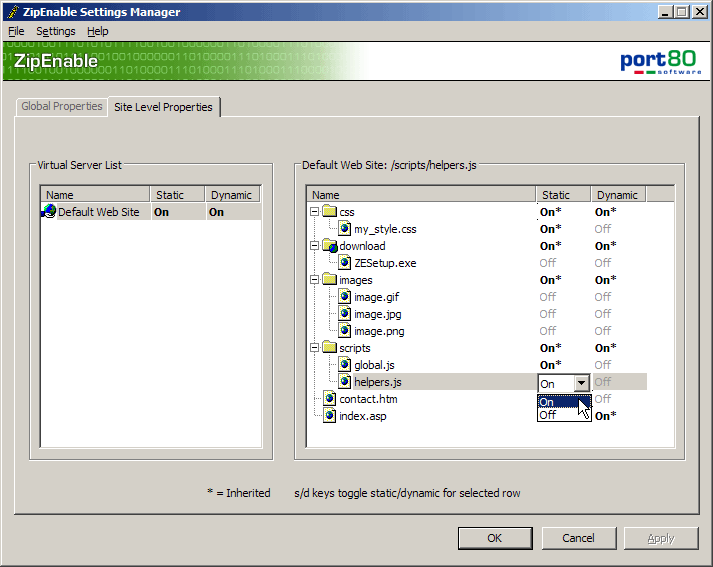Toggle Static value for Default Web Site
This screenshot has width=713, height=567.
(x=161, y=212)
